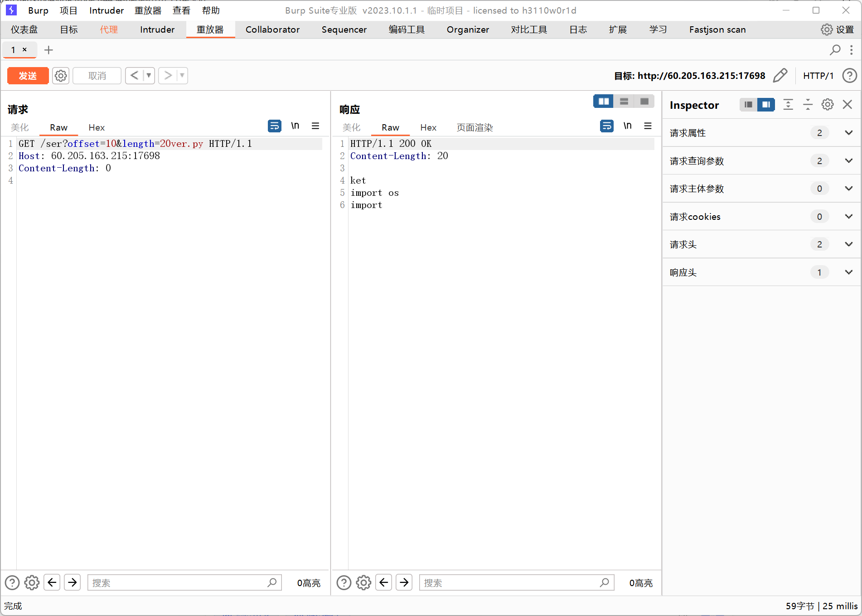Search Repeater tabs with magnifier icon
Viewport: 862px width, 616px height.
pos(835,50)
